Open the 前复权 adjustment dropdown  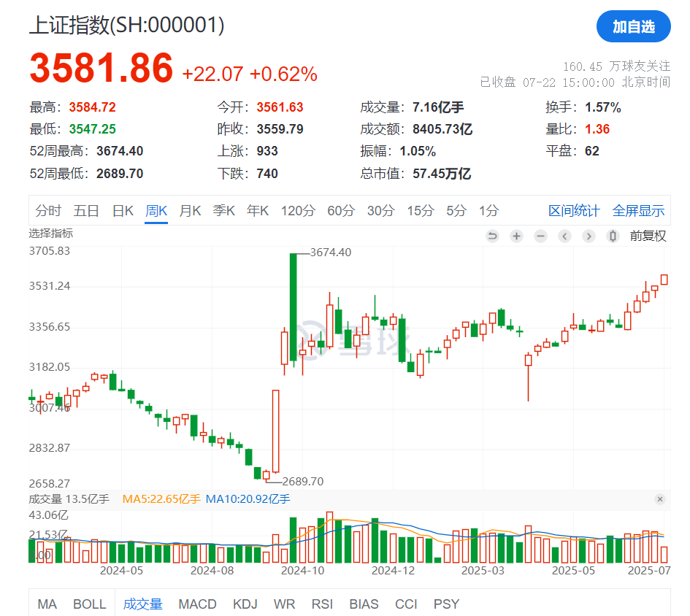pos(648,236)
